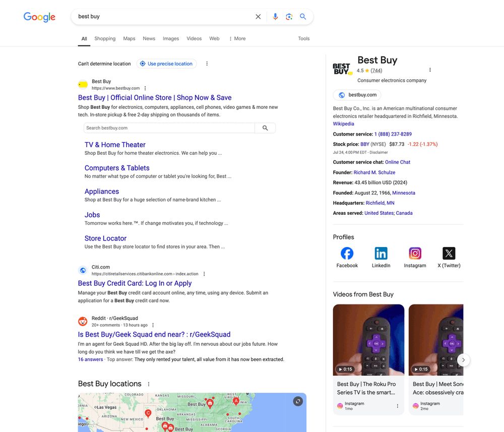This screenshot has height=432, width=504.
Task: Open Best Buy Credit Card result
Action: pos(135,283)
